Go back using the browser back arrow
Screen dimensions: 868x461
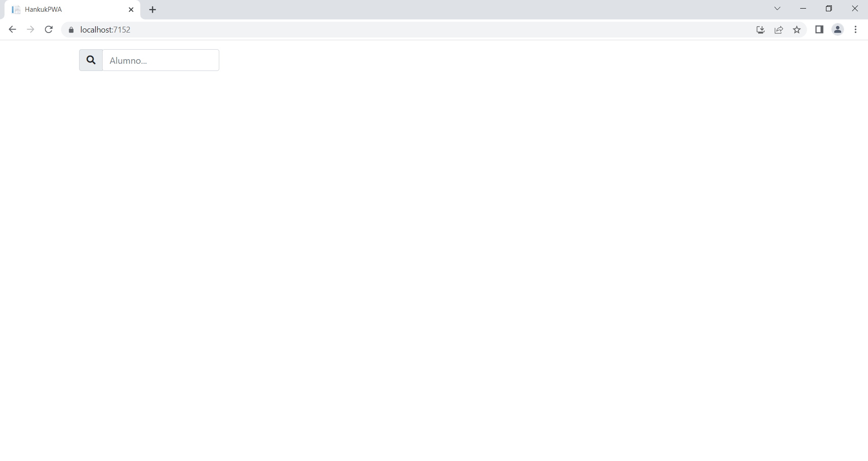[x=12, y=30]
